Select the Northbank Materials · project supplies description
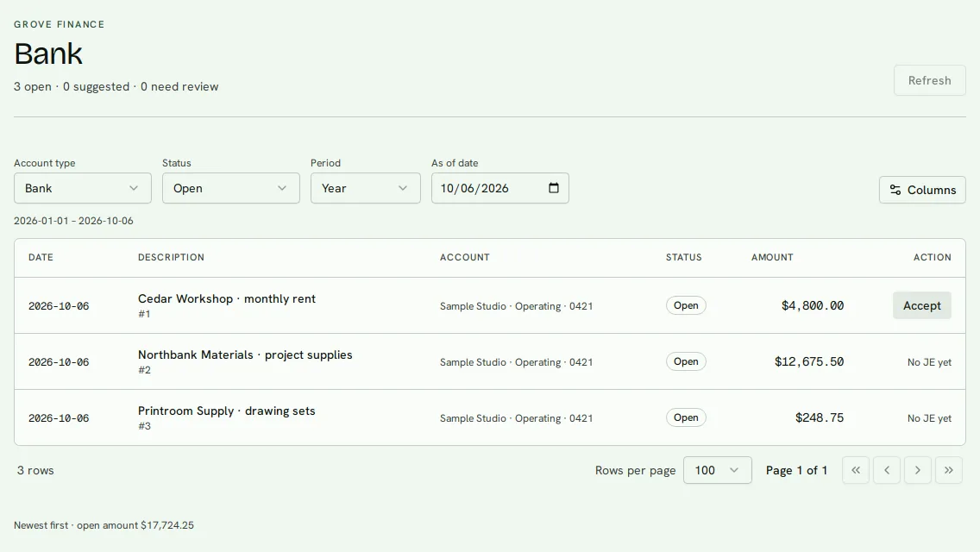Viewport: 980px width, 552px height. [245, 354]
